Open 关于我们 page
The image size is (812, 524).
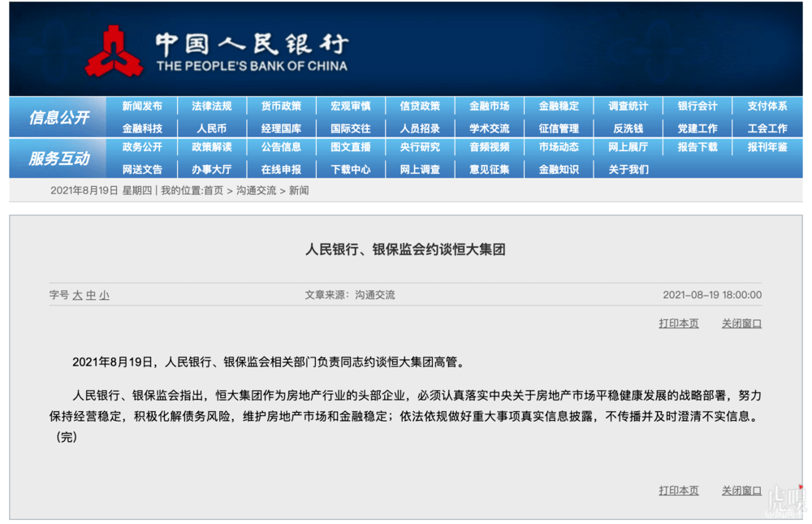pos(628,170)
